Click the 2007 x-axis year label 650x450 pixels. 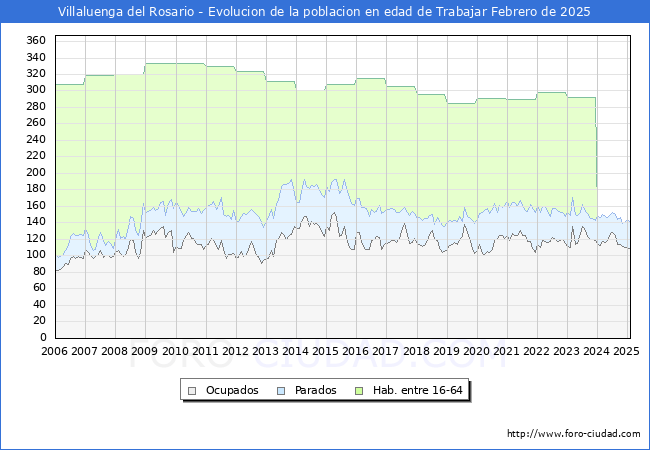click(84, 351)
